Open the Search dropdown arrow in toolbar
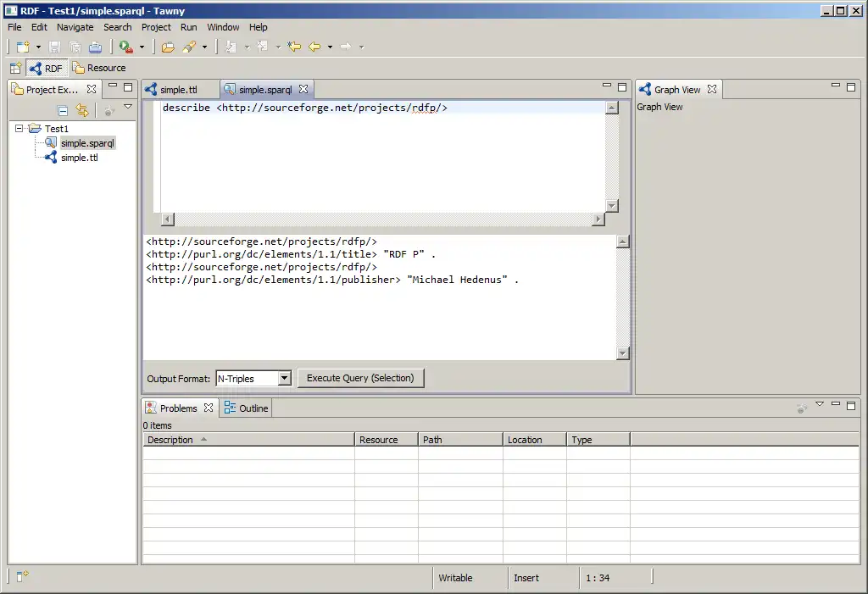 (204, 47)
